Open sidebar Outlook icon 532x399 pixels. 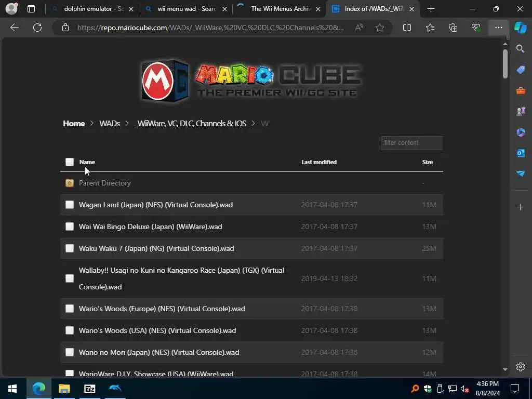521,153
